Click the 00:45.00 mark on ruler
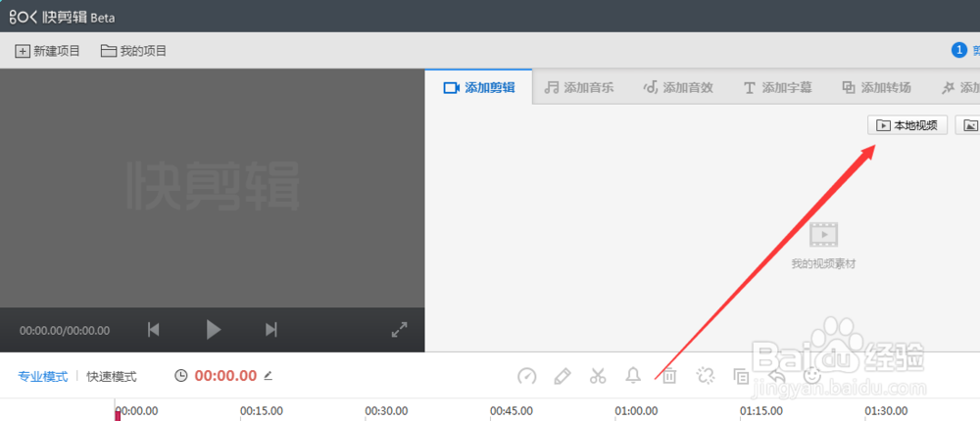 coord(512,410)
